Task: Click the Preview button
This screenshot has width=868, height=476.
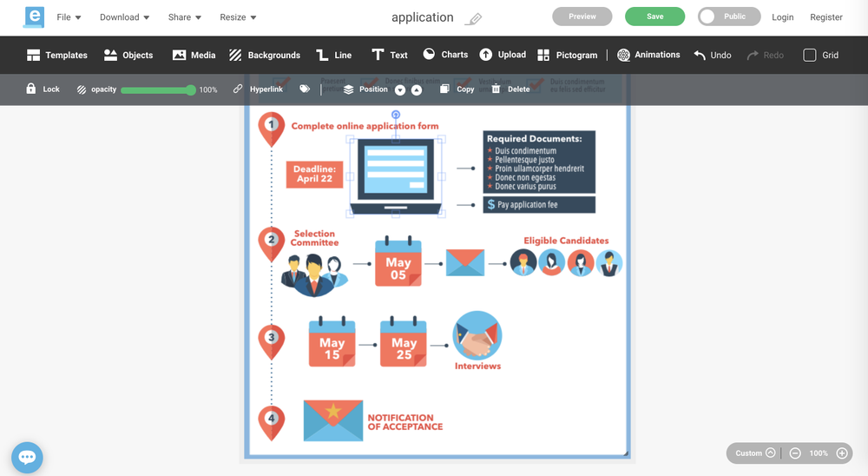Action: point(582,17)
